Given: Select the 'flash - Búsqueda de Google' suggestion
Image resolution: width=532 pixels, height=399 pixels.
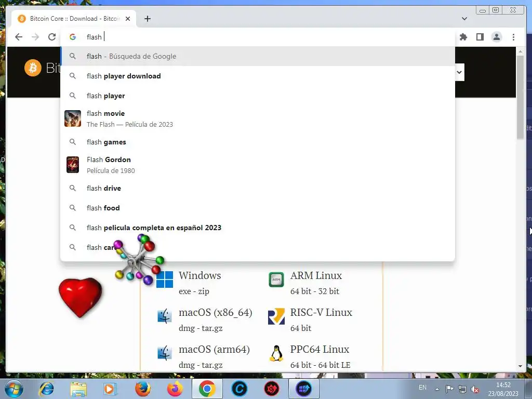Looking at the screenshot, I should (258, 56).
